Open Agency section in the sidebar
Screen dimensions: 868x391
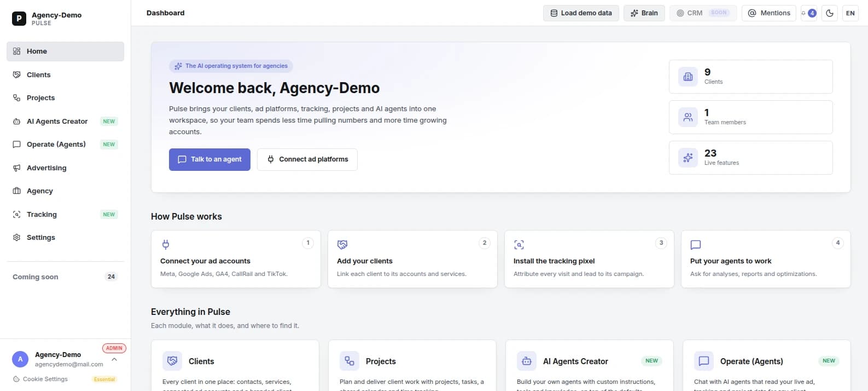(65, 191)
